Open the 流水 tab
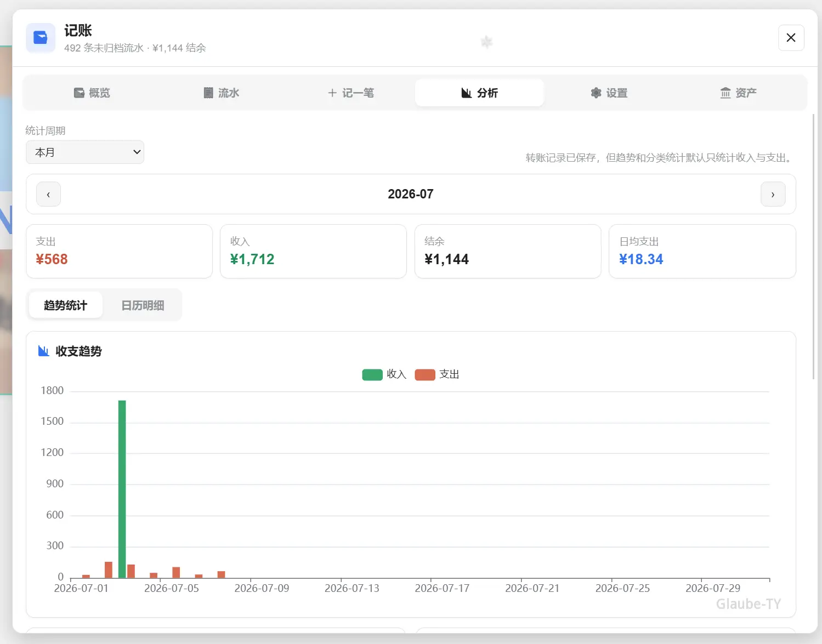This screenshot has height=644, width=822. (x=221, y=93)
